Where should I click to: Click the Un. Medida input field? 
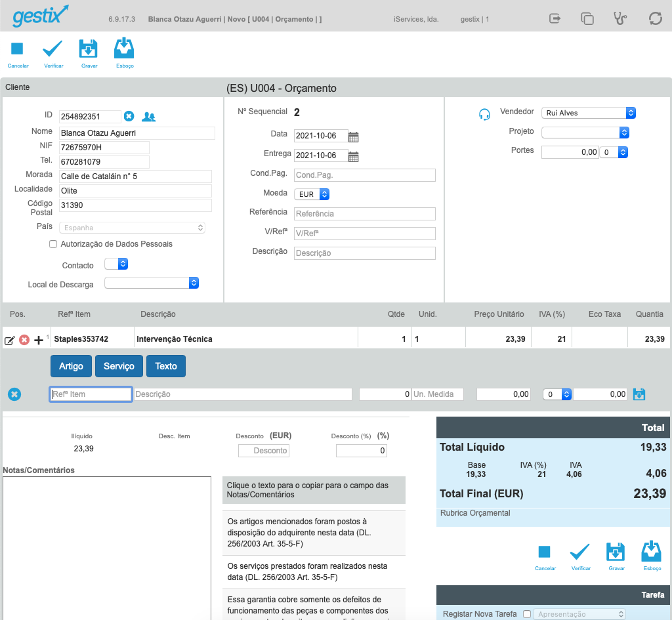click(438, 394)
